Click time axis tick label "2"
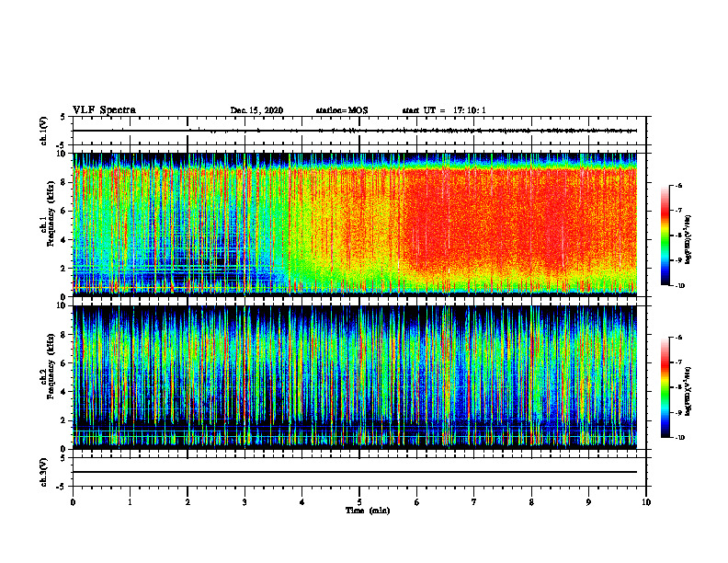This screenshot has height=563, width=728. (188, 502)
